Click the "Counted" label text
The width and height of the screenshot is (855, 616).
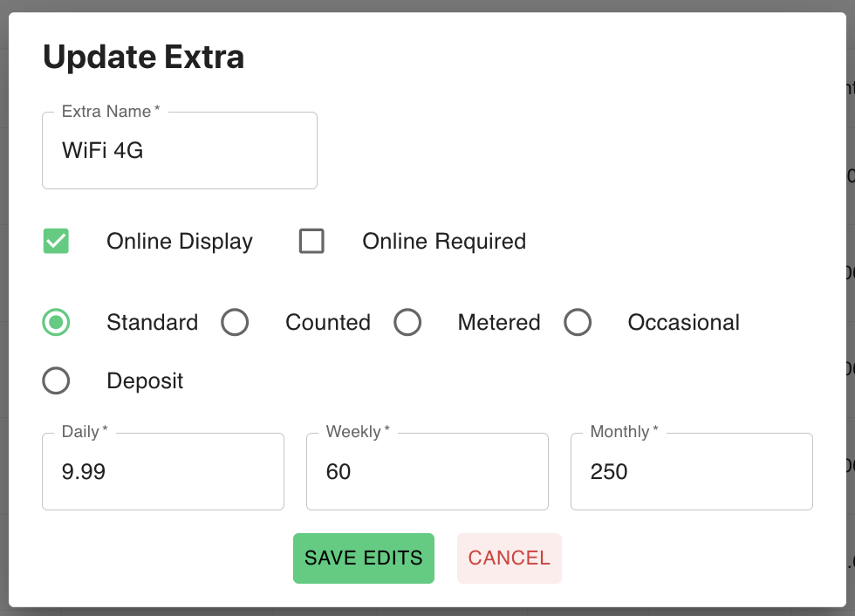coord(328,323)
